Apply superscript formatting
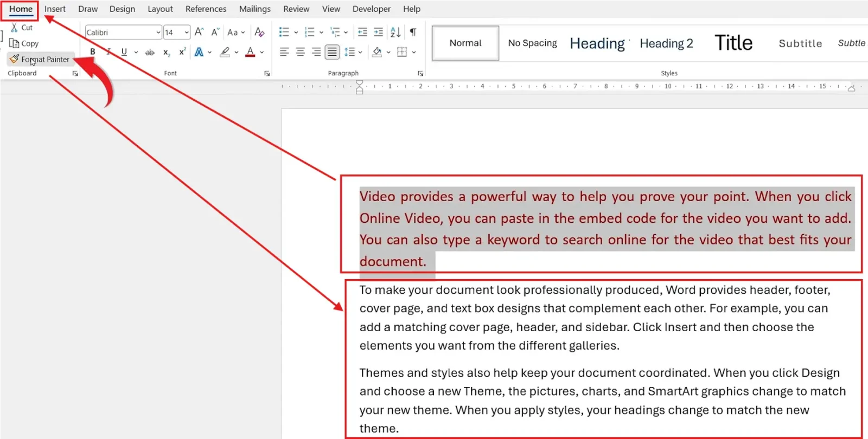Viewport: 868px width, 439px height. (x=182, y=52)
